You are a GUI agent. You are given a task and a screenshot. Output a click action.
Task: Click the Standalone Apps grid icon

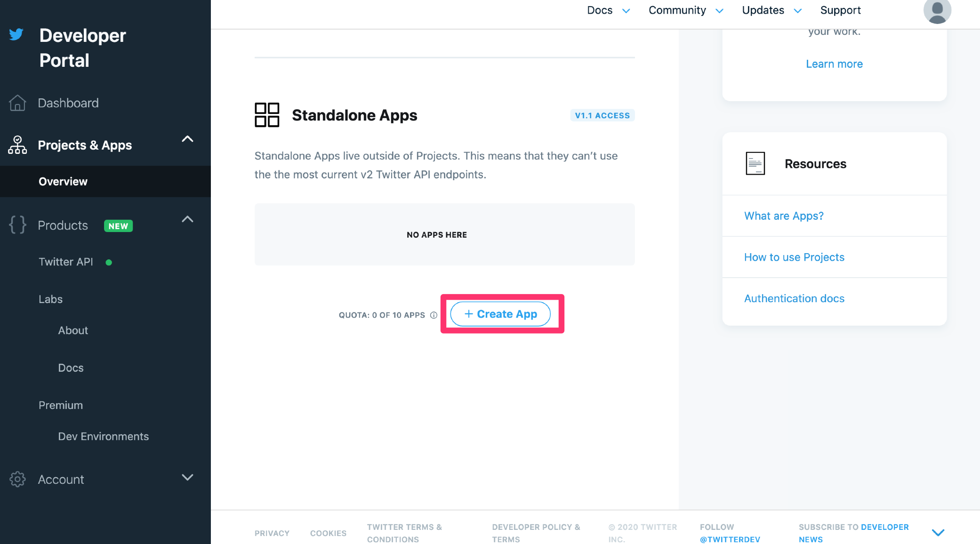tap(267, 115)
